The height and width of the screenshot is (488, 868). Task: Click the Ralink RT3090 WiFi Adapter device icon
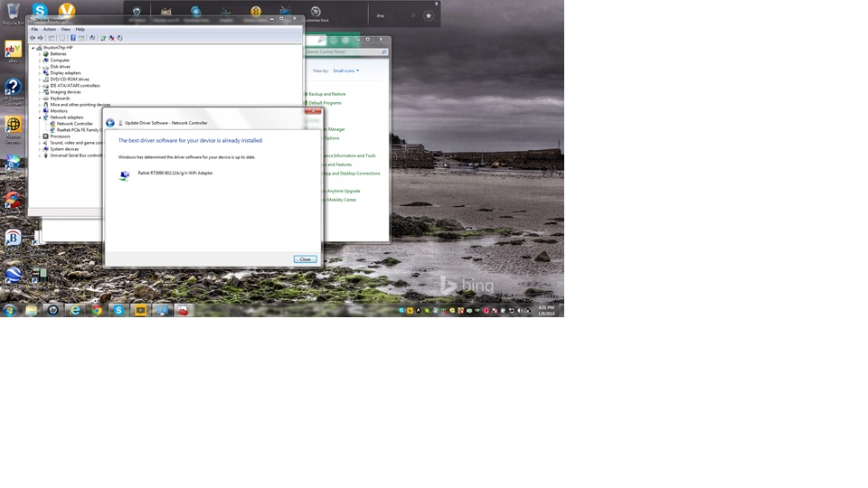coord(125,175)
